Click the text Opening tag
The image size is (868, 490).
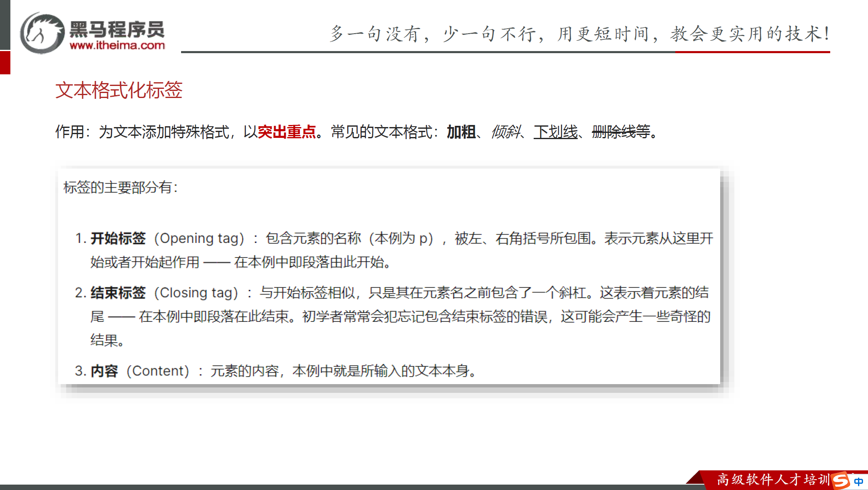click(199, 238)
